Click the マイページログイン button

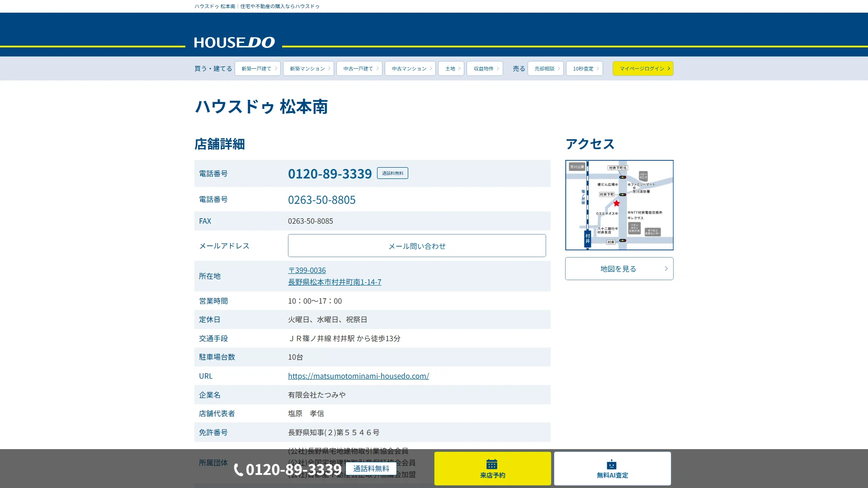click(x=643, y=69)
